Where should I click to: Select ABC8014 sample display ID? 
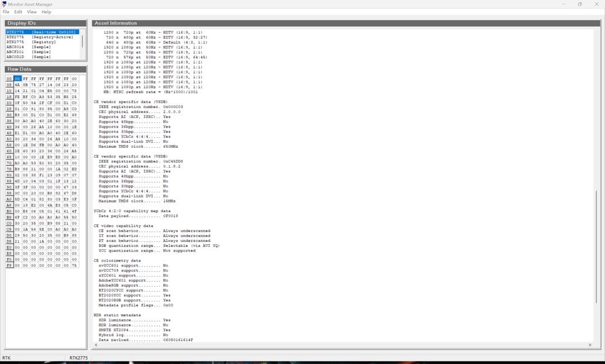click(x=29, y=47)
